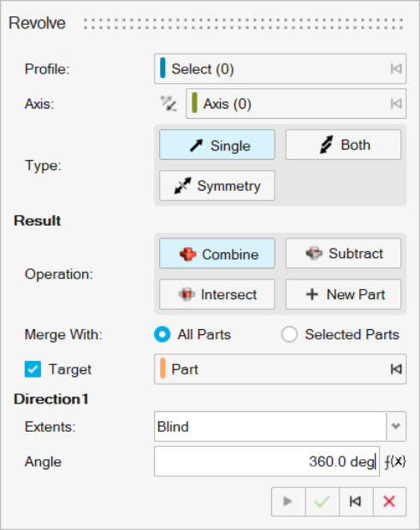
Task: Open the f(x) expression editor for Angle
Action: pyautogui.click(x=395, y=462)
